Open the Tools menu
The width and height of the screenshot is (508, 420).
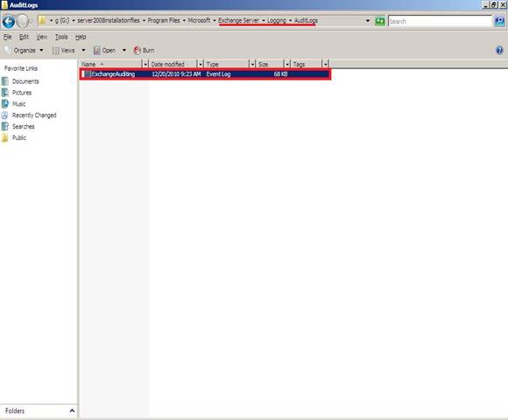click(x=61, y=37)
